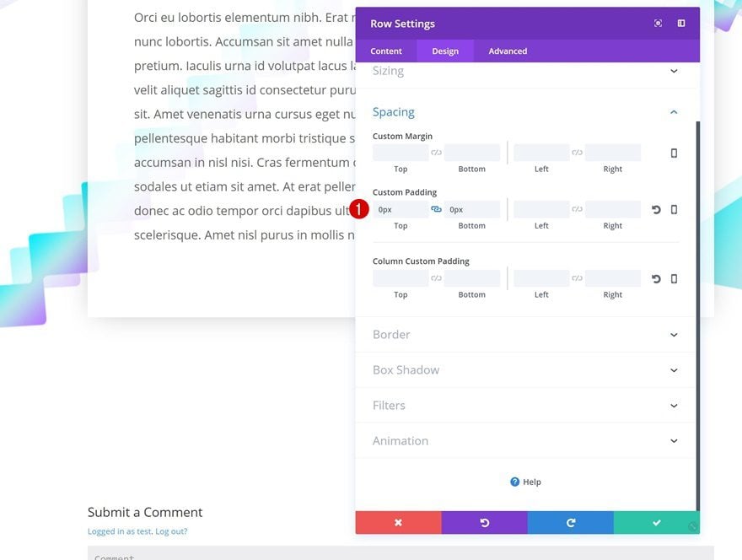Toggle Column Custom Padding top-bottom link icon

coord(436,278)
